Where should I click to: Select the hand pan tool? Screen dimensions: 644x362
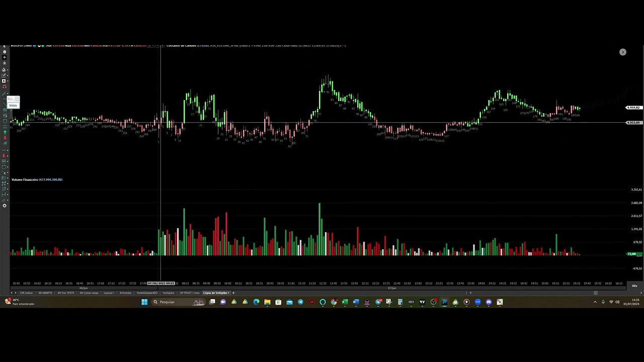[x=5, y=52]
